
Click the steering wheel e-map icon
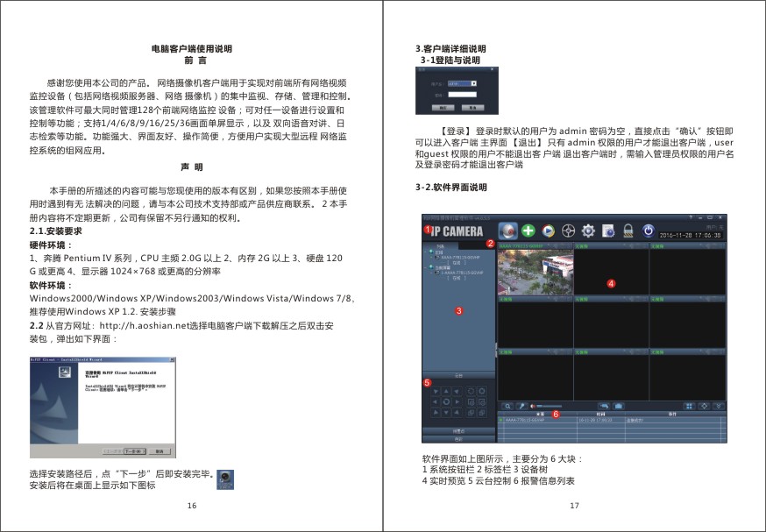568,231
